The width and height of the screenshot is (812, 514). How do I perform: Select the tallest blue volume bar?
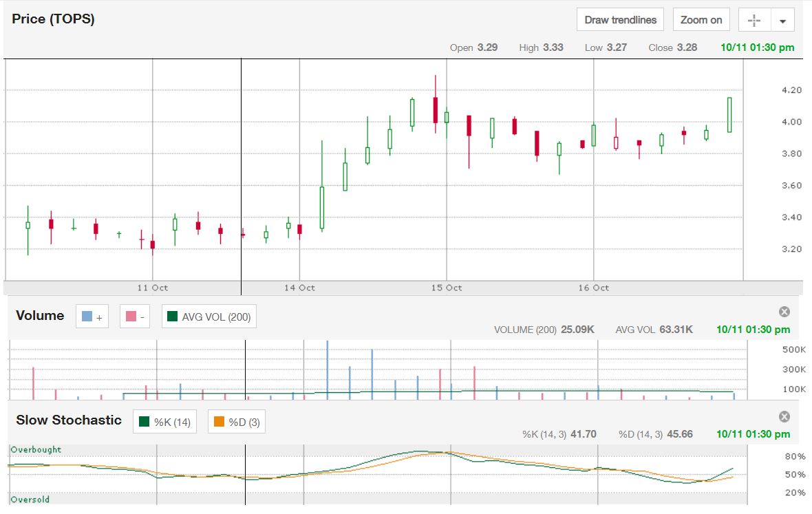coord(327,370)
